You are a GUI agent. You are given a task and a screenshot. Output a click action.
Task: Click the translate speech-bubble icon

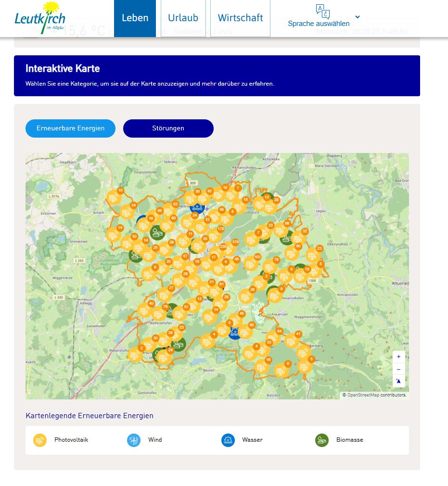(x=321, y=11)
